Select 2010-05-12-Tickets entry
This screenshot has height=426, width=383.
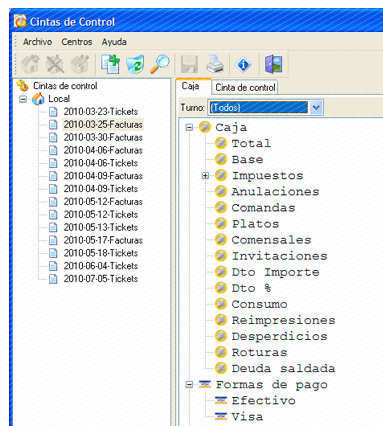coord(101,214)
